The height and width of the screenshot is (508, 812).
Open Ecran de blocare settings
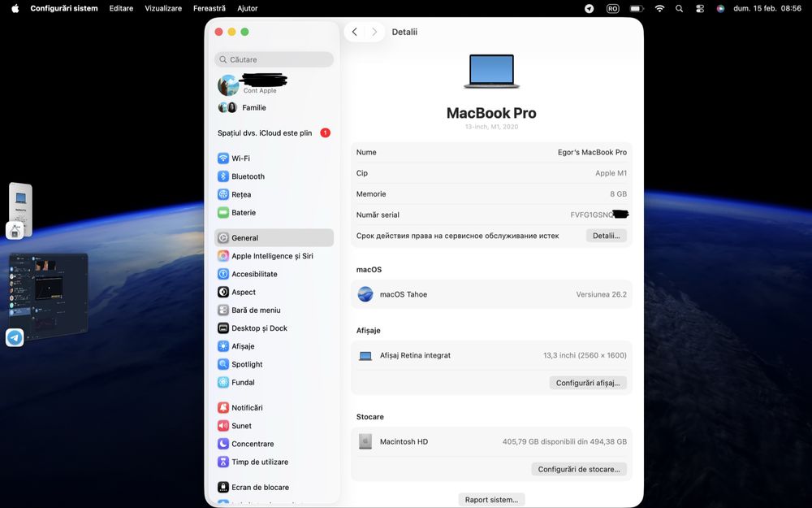(274, 487)
